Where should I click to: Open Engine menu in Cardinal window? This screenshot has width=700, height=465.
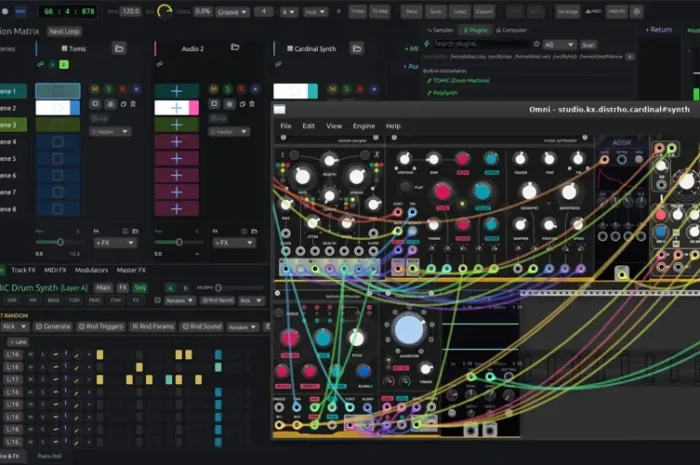364,126
